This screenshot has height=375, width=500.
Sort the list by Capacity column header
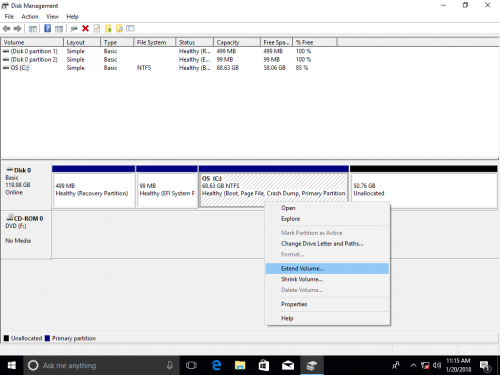pyautogui.click(x=237, y=42)
